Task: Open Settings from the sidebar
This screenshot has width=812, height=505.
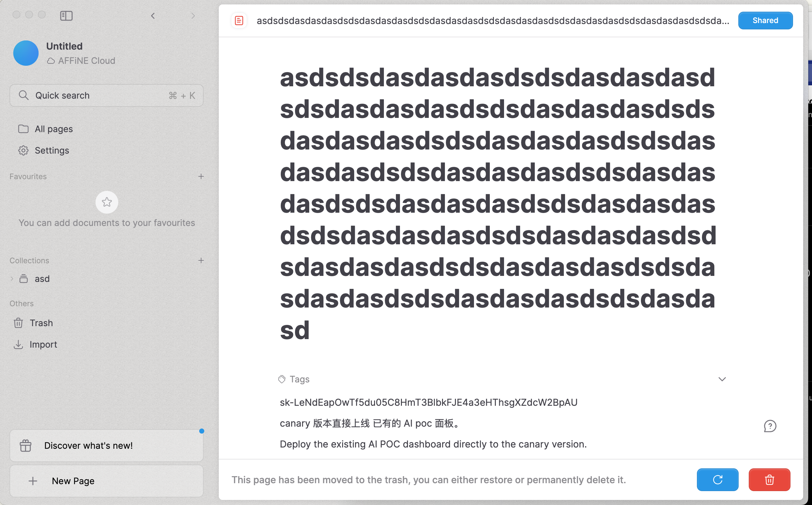Action: pyautogui.click(x=52, y=150)
